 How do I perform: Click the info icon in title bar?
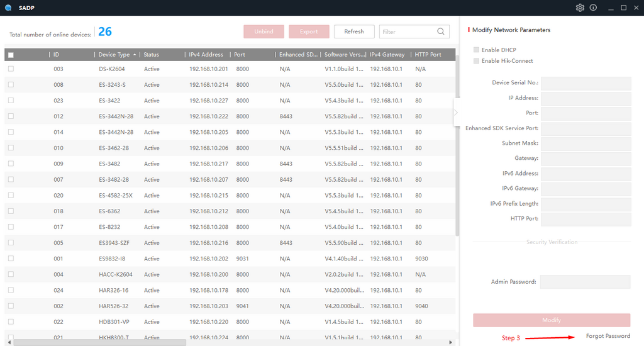tap(594, 8)
